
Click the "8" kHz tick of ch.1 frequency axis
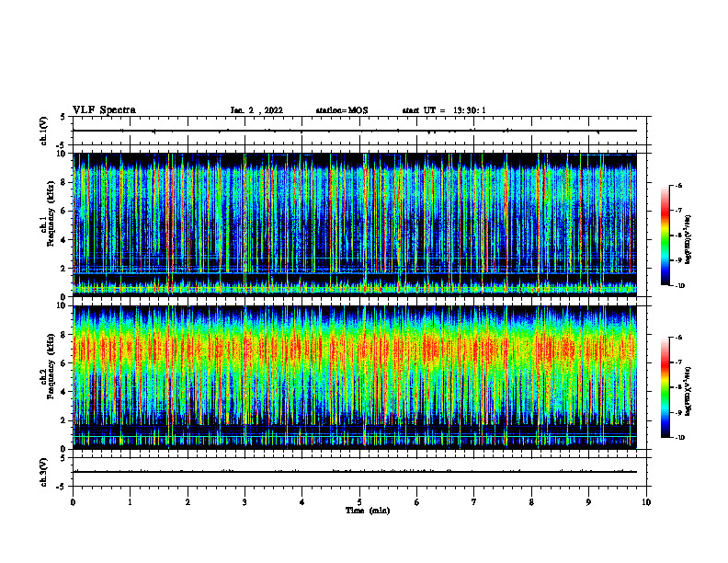[63, 182]
